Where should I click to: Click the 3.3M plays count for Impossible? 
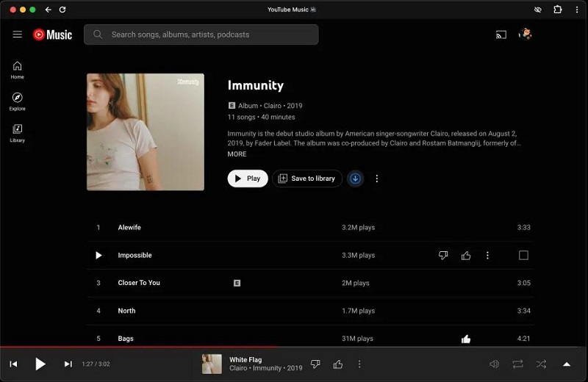click(358, 256)
